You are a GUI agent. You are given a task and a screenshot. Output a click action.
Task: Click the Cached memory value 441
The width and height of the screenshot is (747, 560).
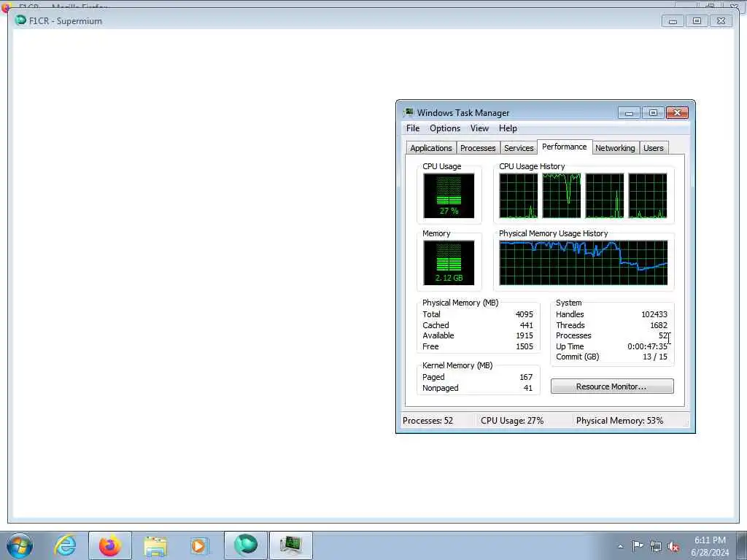point(527,325)
